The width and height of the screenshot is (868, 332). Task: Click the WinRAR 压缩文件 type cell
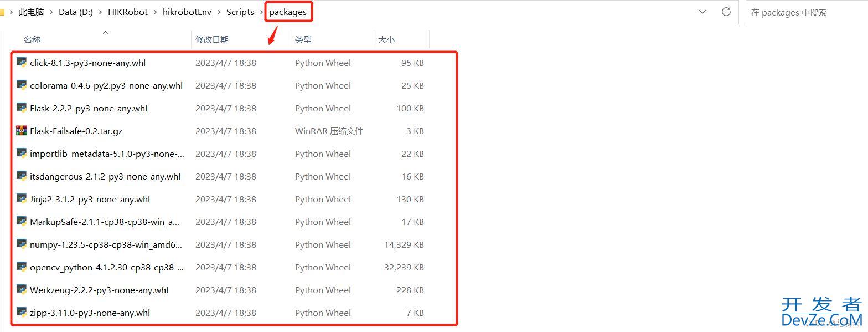click(x=329, y=131)
